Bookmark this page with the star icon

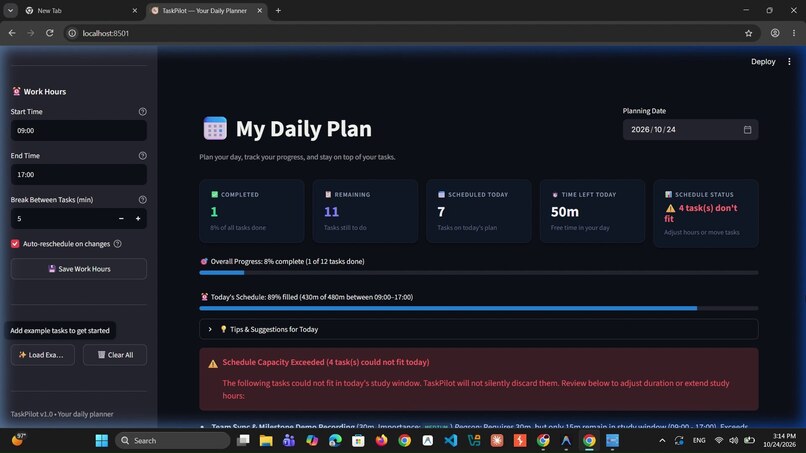tap(748, 33)
